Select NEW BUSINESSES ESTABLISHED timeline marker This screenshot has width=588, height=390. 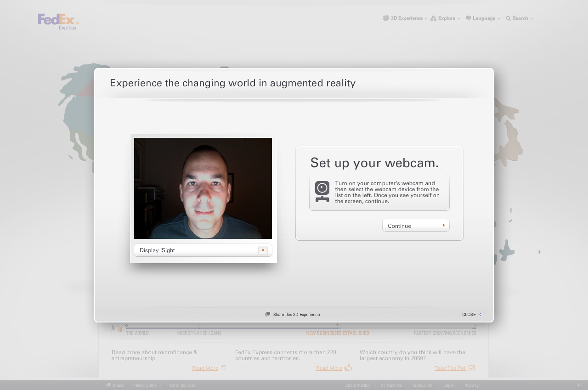click(338, 333)
